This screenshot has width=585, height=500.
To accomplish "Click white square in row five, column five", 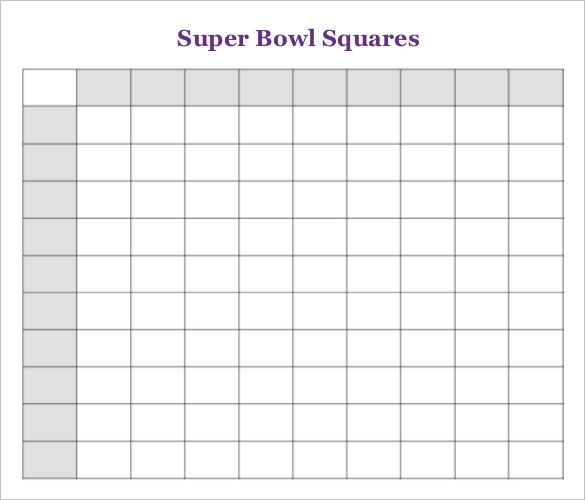I will (x=320, y=274).
